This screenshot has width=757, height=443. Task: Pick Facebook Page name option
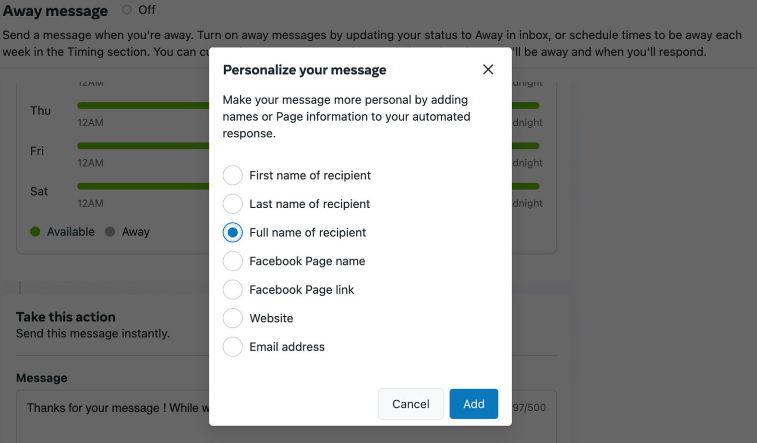pyautogui.click(x=233, y=261)
